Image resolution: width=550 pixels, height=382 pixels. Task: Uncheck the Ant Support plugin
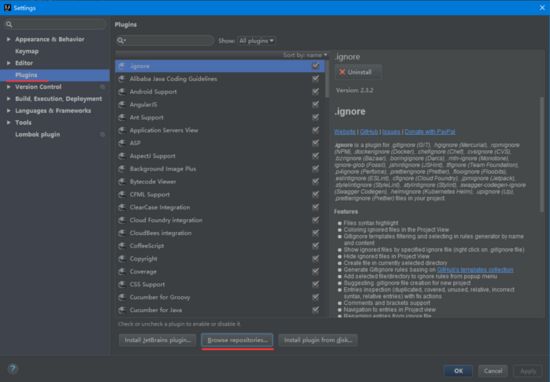click(x=315, y=117)
